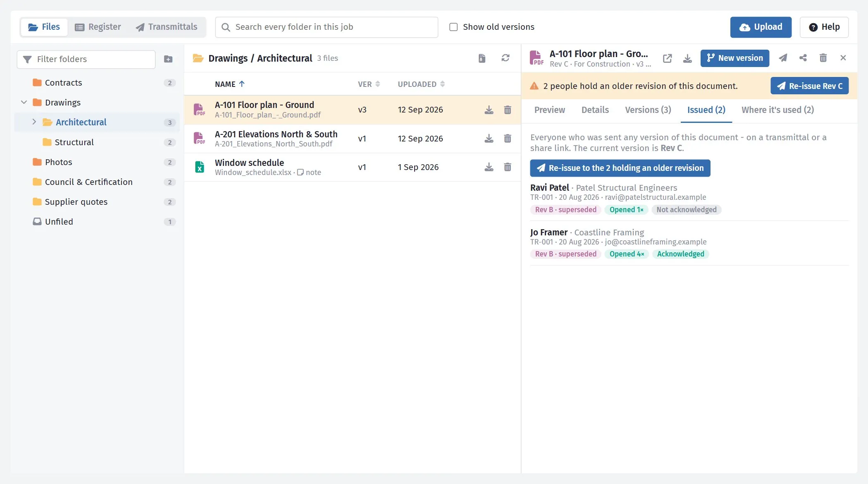Collapse the Drawings folder chevron
The height and width of the screenshot is (484, 868).
24,102
